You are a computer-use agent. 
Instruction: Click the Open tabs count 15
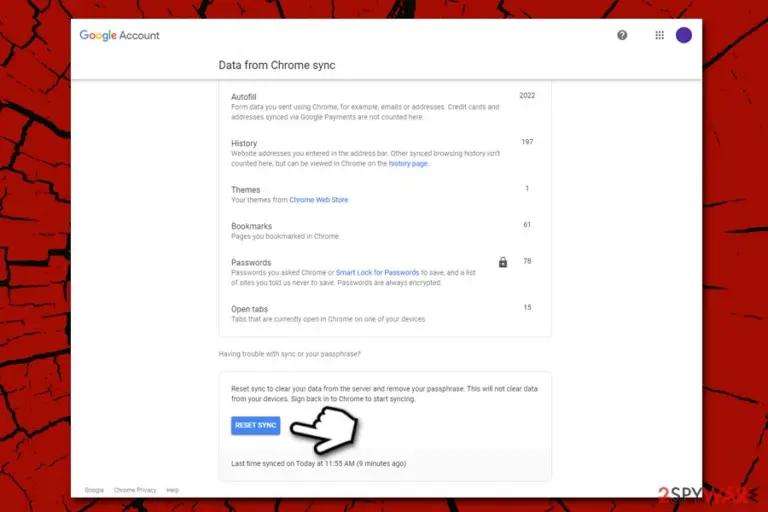[527, 308]
